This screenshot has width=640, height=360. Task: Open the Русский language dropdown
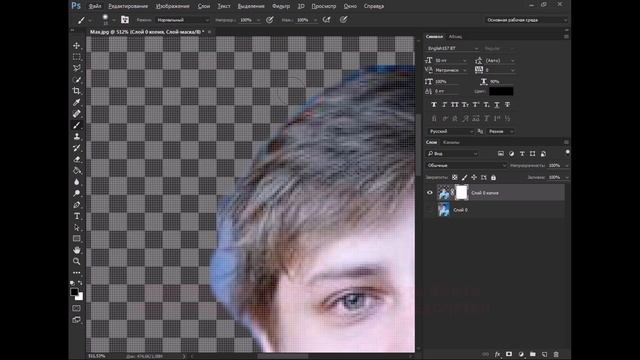point(450,131)
